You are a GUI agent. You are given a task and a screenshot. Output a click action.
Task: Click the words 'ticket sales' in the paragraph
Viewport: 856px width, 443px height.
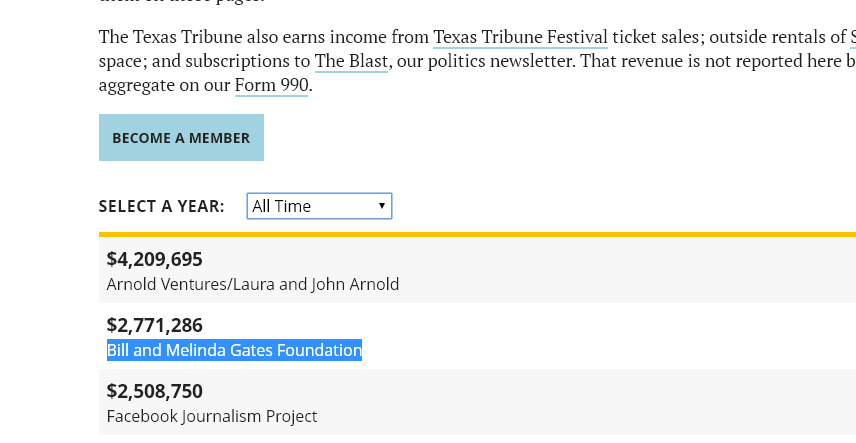coord(657,38)
